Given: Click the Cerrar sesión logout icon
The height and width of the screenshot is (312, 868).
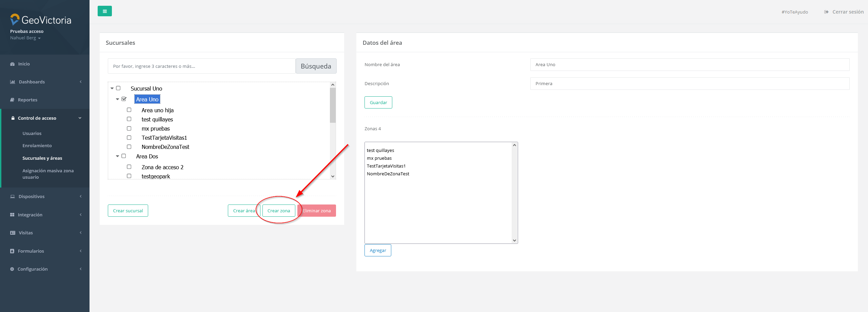Looking at the screenshot, I should tap(826, 12).
